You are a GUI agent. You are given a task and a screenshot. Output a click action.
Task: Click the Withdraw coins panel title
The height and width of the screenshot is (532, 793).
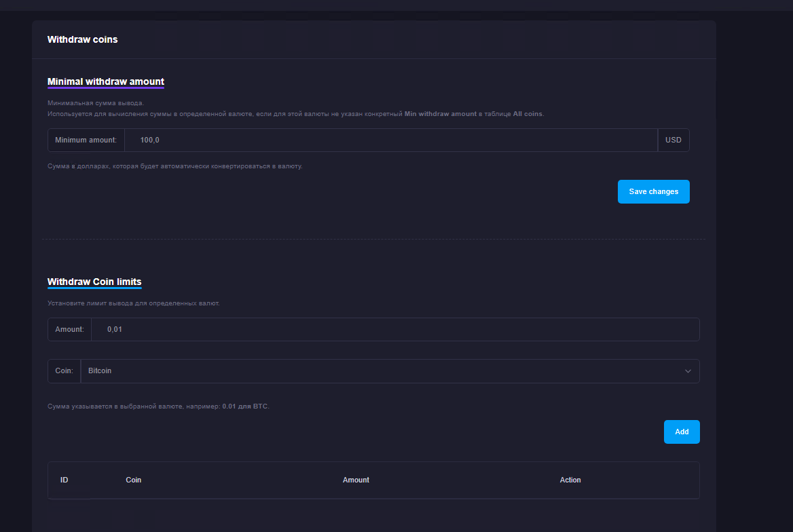(x=82, y=40)
